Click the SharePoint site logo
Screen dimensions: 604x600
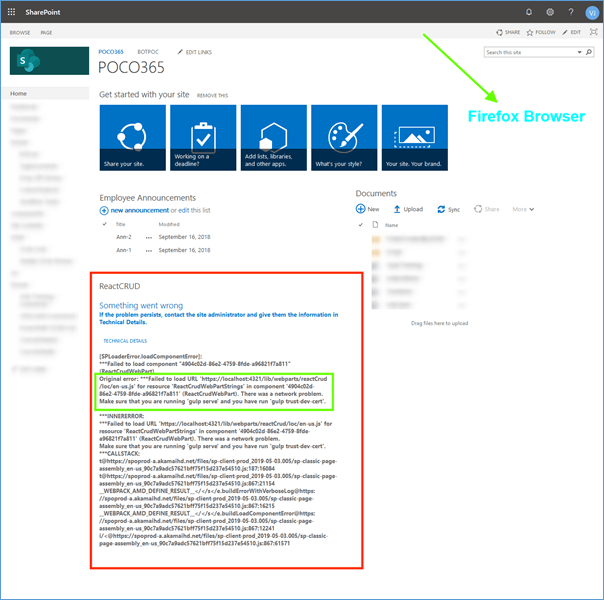pyautogui.click(x=49, y=61)
